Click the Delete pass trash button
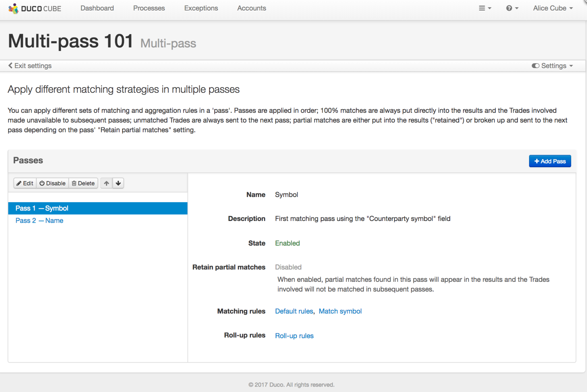The height and width of the screenshot is (392, 587). (x=83, y=183)
